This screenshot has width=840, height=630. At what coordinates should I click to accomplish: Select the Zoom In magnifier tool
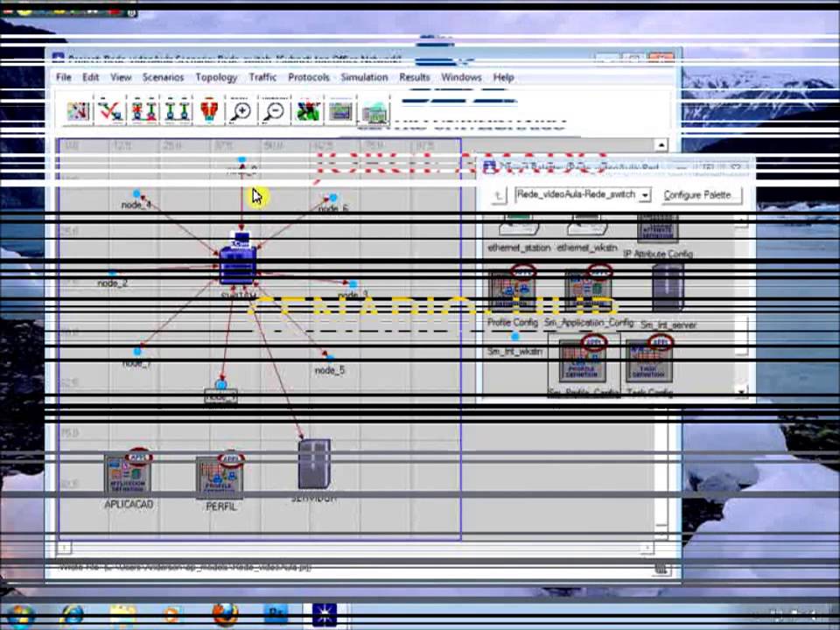[241, 111]
